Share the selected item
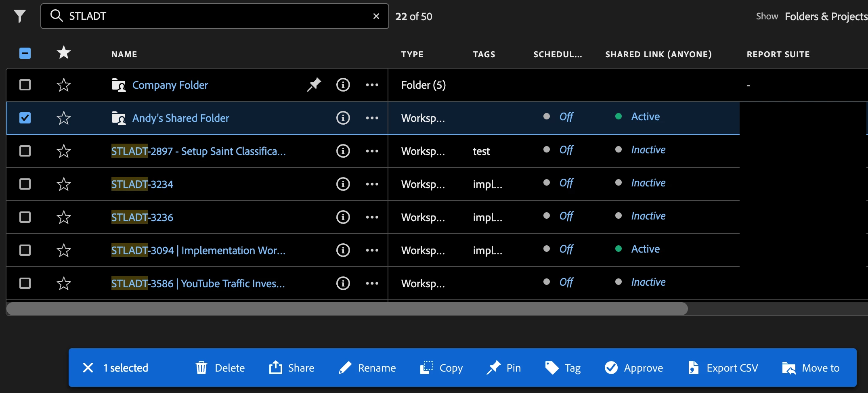Image resolution: width=868 pixels, height=393 pixels. [291, 368]
